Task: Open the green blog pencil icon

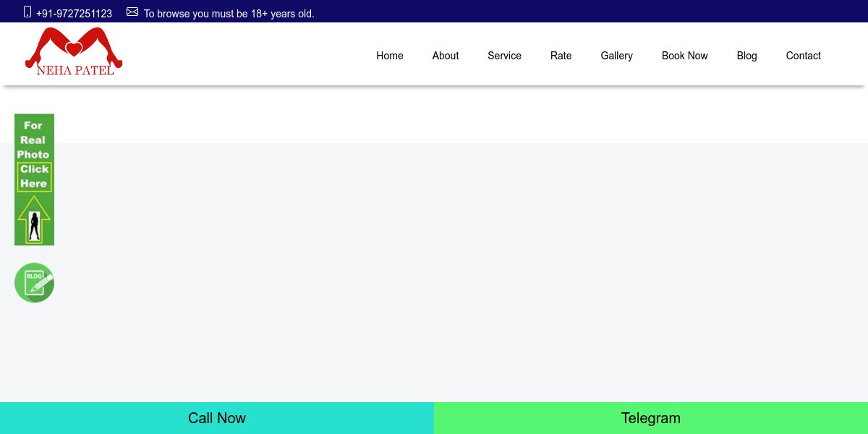Action: click(x=34, y=283)
